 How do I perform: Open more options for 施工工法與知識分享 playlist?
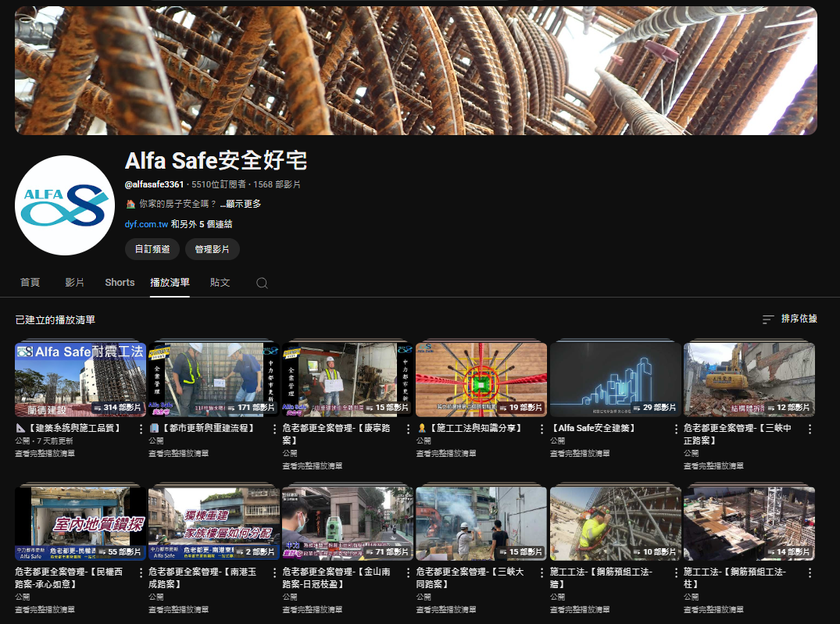tap(542, 429)
